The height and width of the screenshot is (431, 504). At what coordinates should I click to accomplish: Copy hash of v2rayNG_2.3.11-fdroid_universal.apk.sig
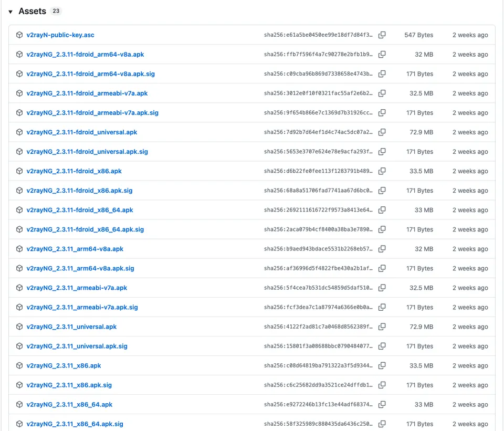(x=382, y=151)
